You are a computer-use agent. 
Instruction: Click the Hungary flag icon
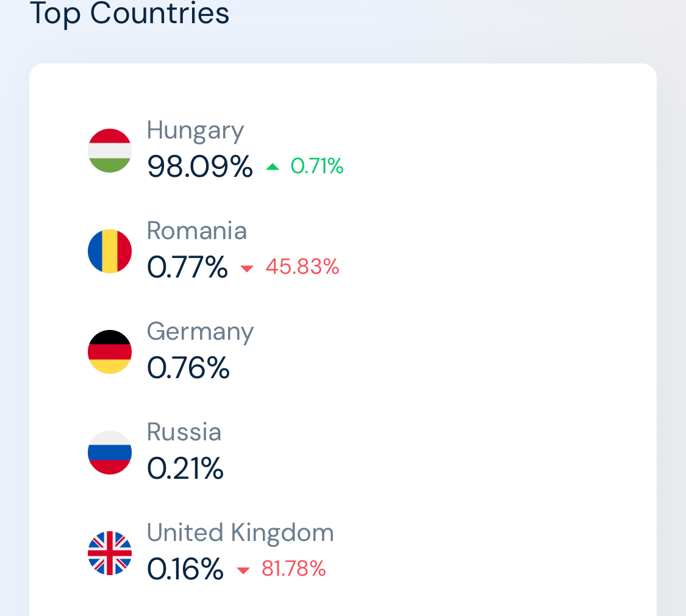(109, 151)
